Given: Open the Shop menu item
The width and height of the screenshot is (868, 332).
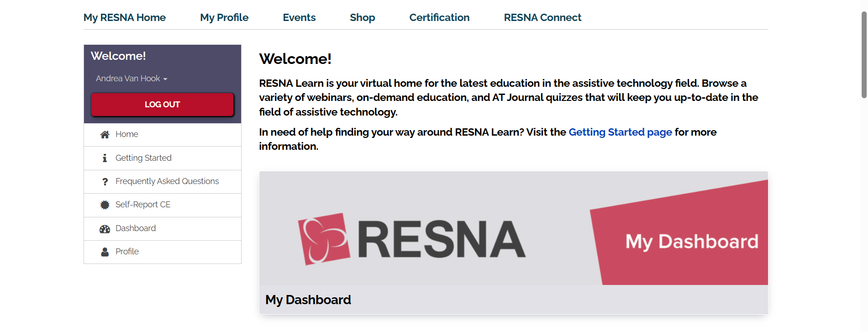Looking at the screenshot, I should click(363, 17).
